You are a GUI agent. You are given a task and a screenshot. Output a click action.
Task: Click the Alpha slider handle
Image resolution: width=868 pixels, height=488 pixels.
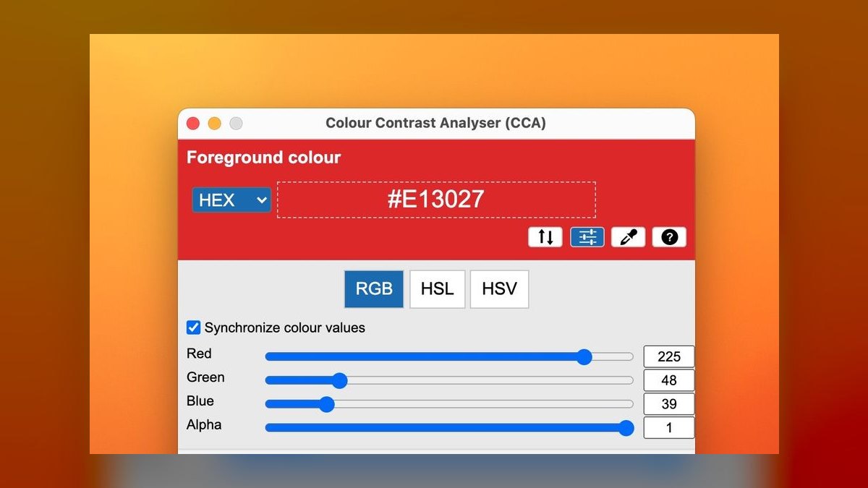626,428
